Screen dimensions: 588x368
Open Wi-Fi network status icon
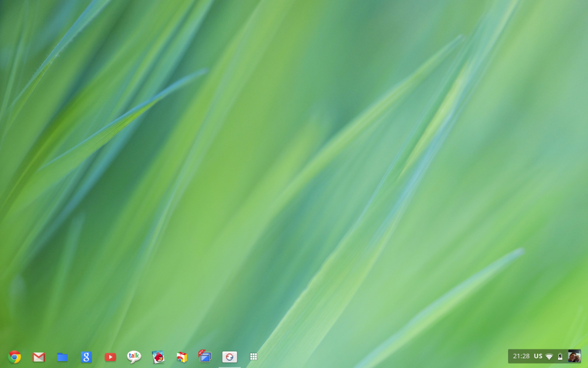point(549,356)
